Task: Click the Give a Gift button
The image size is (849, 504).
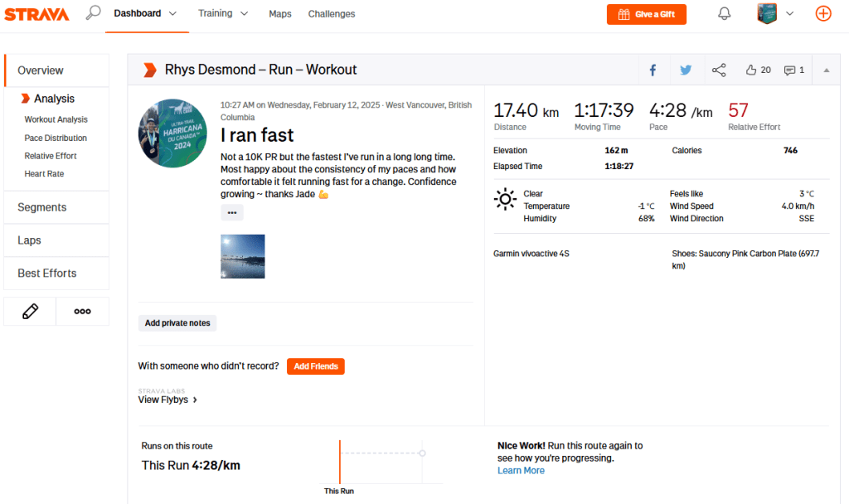Action: tap(647, 14)
